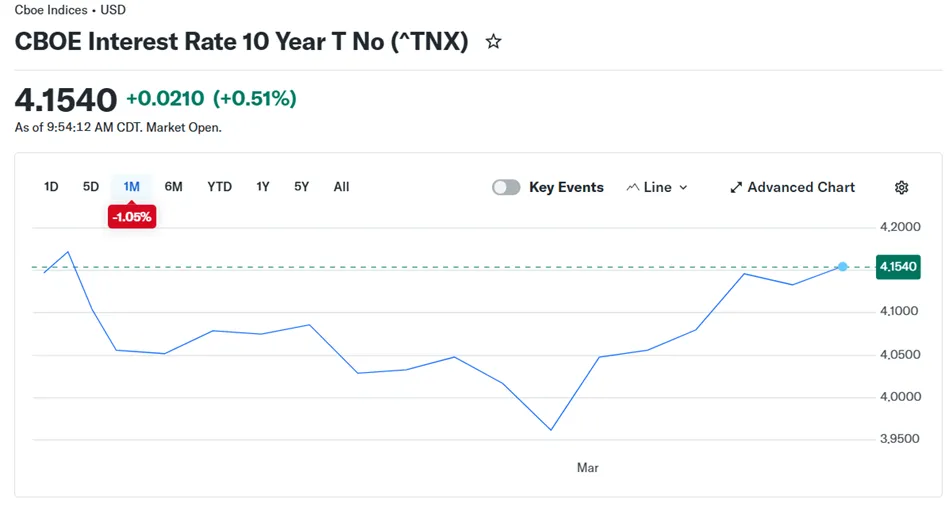
Task: Click the green 4.1540 price label
Action: (x=898, y=267)
